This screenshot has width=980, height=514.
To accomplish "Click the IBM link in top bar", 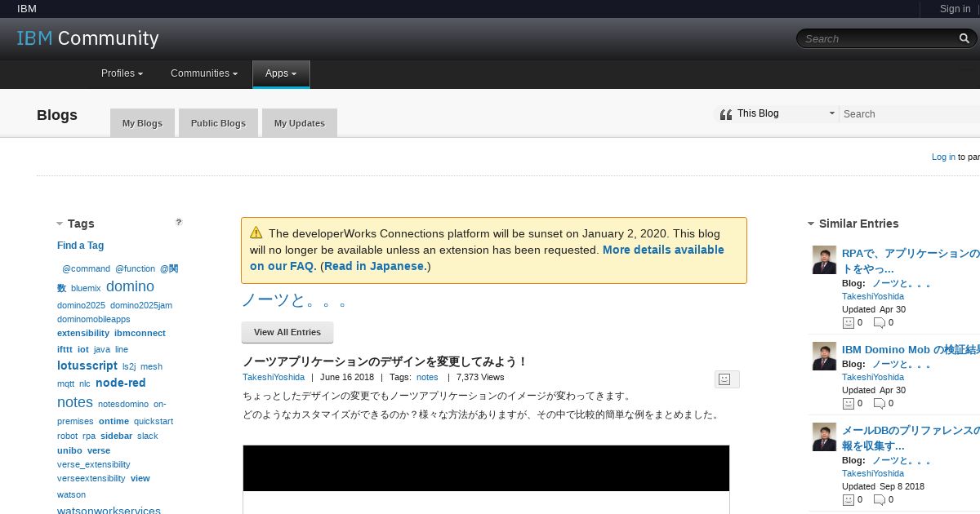I will tap(27, 9).
